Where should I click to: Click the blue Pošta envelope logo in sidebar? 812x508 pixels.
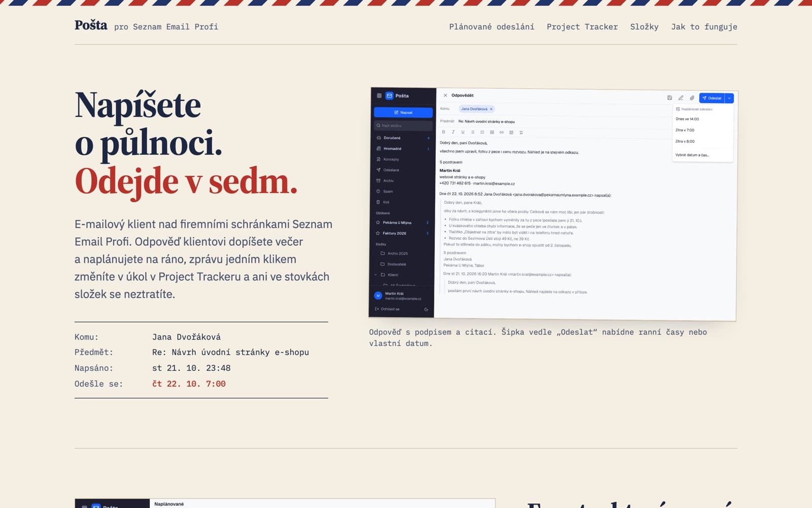tap(389, 96)
